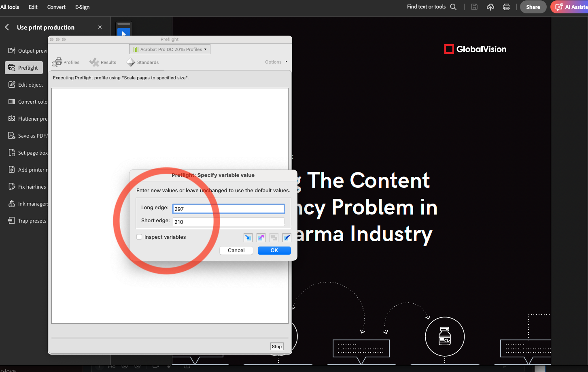Close the Use print production panel

[x=100, y=27]
